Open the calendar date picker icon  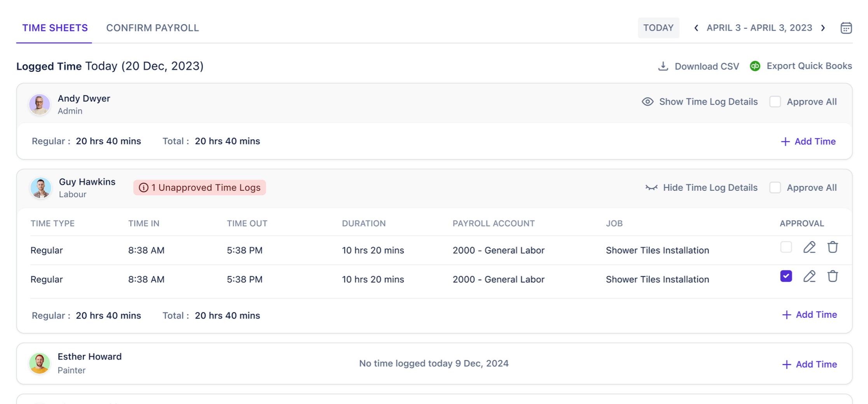pyautogui.click(x=846, y=28)
